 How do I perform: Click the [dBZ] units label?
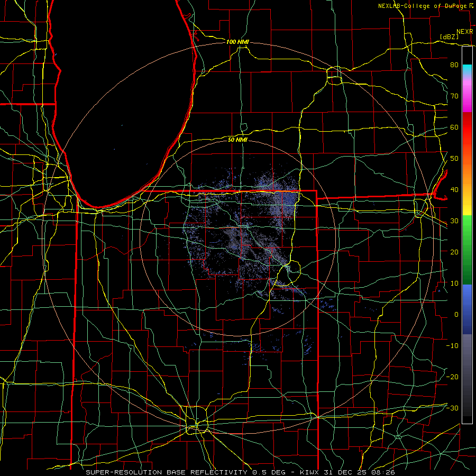[x=449, y=36]
